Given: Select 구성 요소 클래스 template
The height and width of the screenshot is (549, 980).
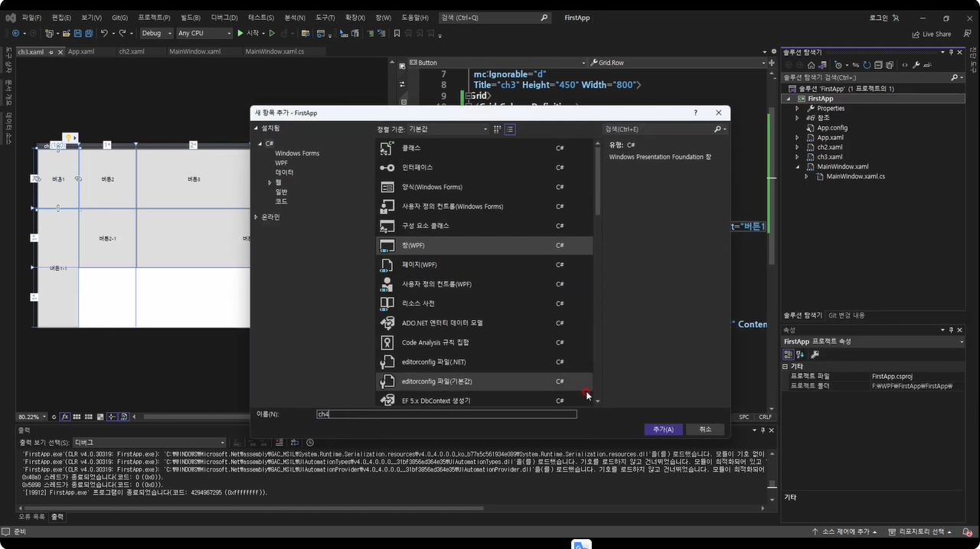Looking at the screenshot, I should 484,226.
